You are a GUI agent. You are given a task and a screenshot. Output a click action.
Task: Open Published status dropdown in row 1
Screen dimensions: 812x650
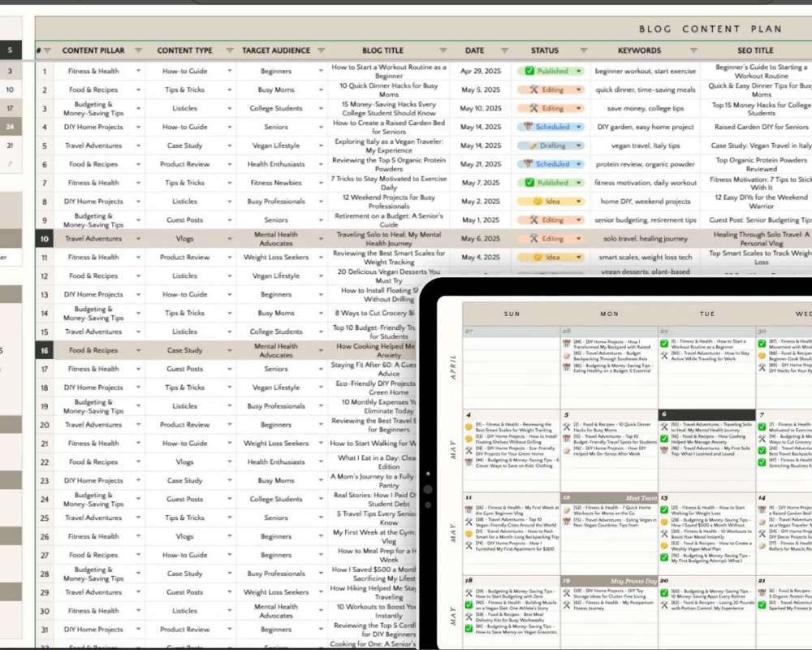[x=578, y=71]
